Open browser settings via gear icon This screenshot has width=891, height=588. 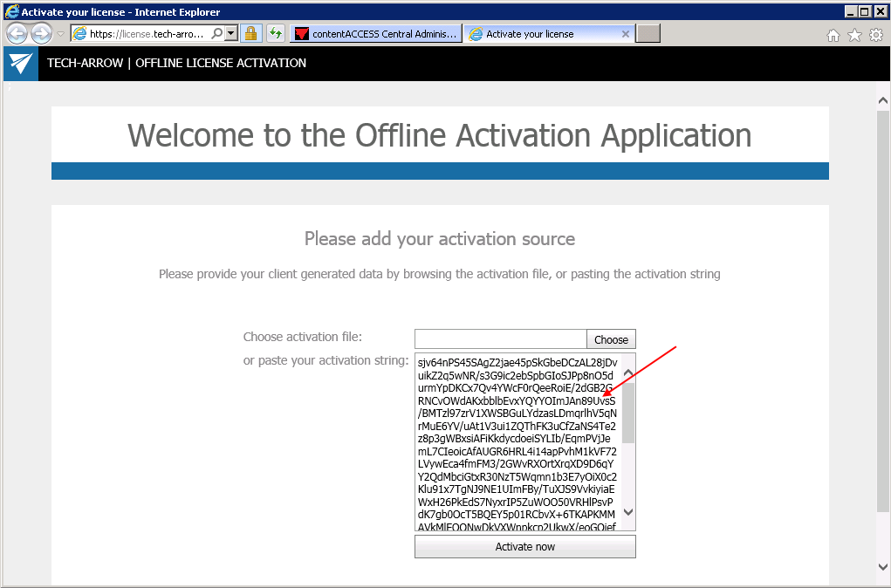(x=874, y=33)
